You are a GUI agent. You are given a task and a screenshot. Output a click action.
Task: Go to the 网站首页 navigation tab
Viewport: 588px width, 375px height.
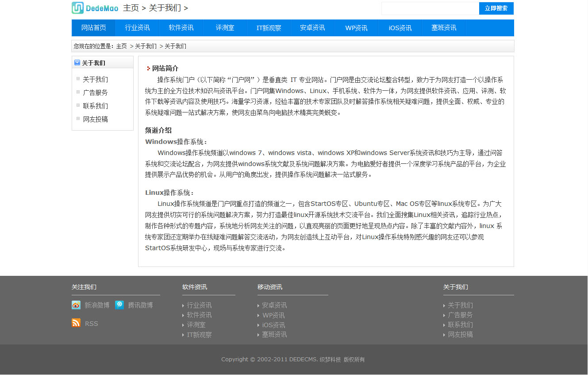point(94,28)
